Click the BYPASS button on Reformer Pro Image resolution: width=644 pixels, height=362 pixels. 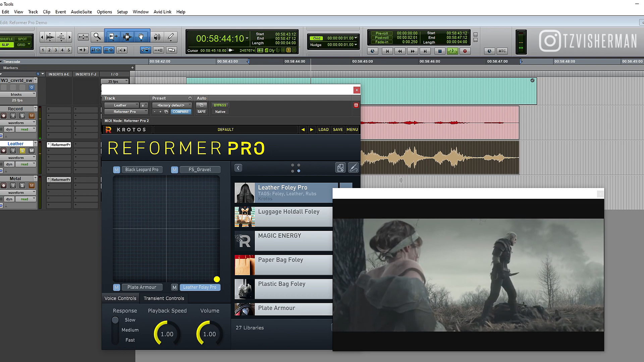click(x=220, y=105)
